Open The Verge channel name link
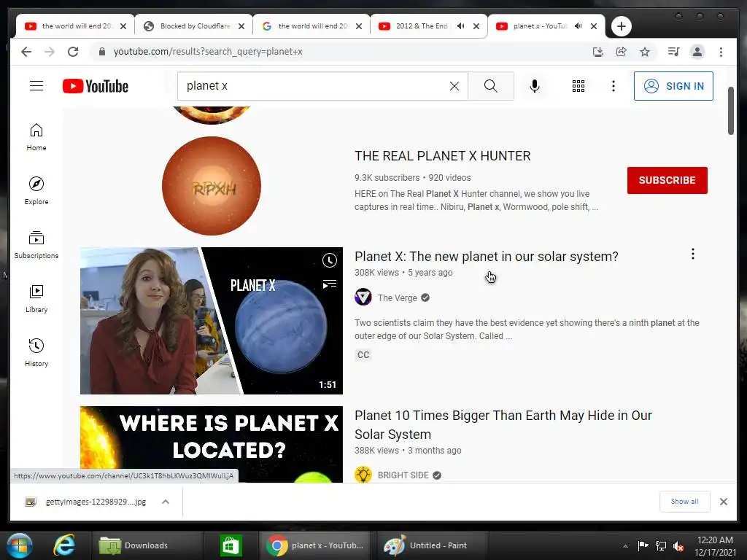 [398, 297]
